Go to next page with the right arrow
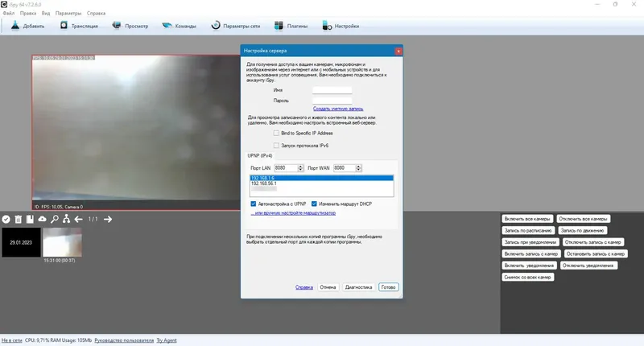Viewport: 644px width, 346px height. point(108,219)
